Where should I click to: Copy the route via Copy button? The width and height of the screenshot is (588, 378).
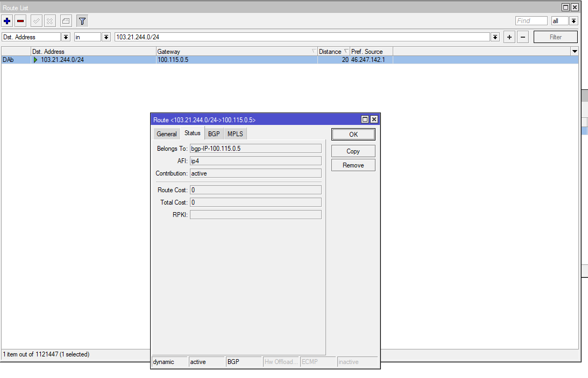pos(353,151)
